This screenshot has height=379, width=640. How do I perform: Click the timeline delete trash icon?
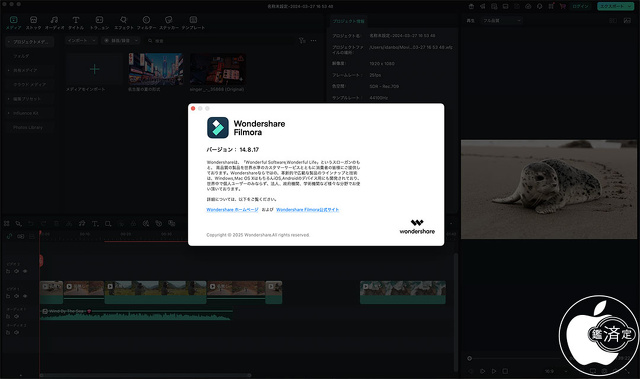[56, 224]
